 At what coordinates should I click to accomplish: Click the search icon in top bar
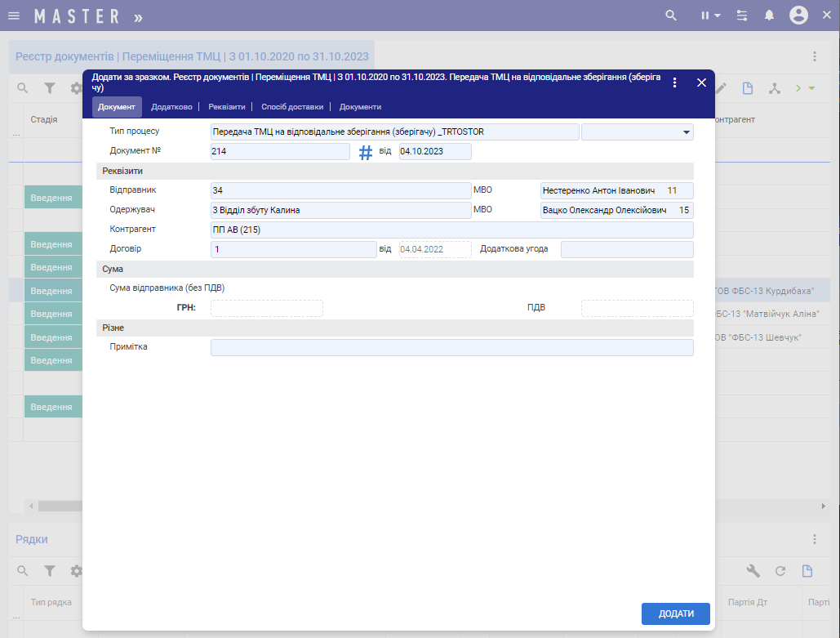pos(671,16)
